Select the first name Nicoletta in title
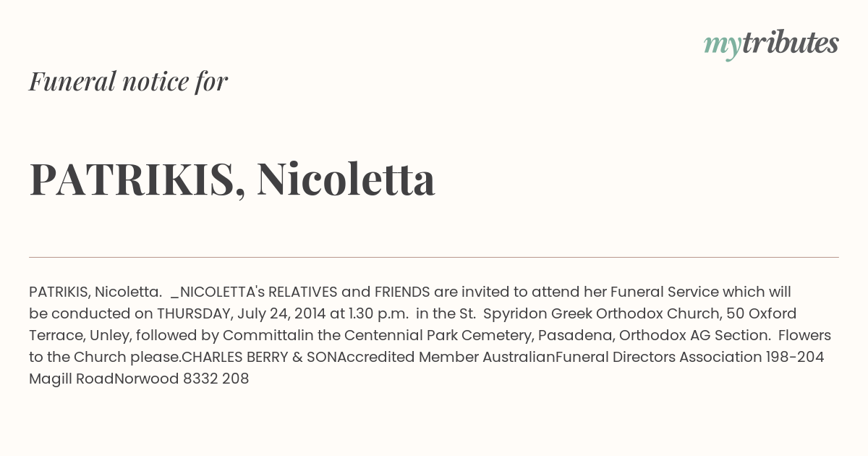The image size is (868, 456). pyautogui.click(x=346, y=178)
